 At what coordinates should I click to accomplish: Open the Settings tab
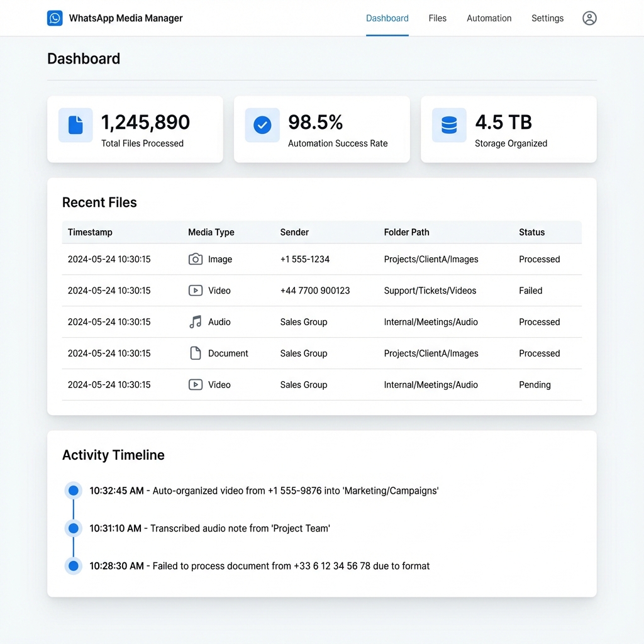(x=548, y=18)
